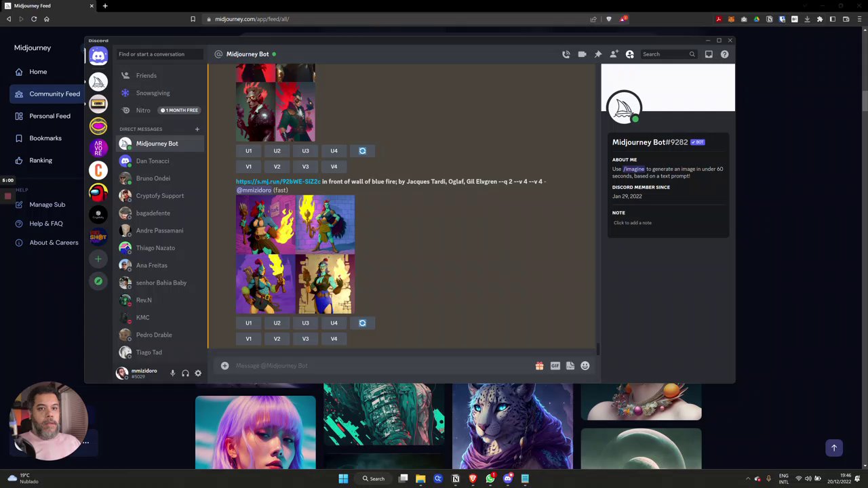This screenshot has height=488, width=868.
Task: Click Find or start a conversation field
Action: (159, 54)
